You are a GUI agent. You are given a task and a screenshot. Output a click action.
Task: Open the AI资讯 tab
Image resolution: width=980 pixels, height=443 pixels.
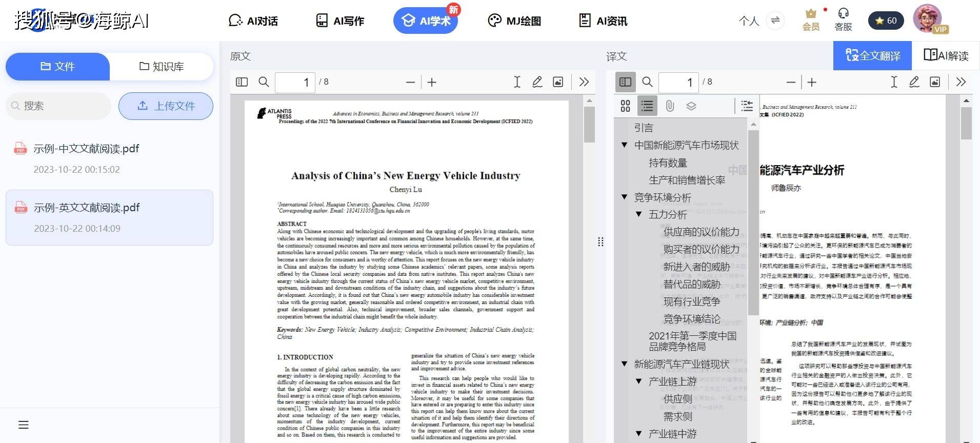(603, 21)
